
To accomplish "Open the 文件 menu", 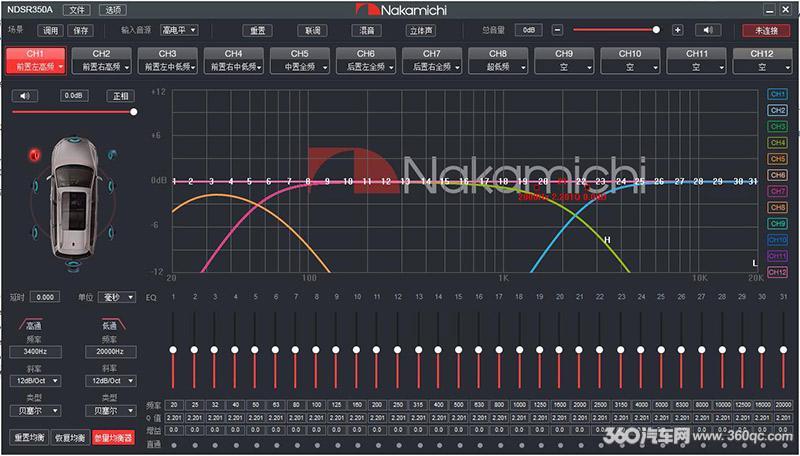I will (x=77, y=10).
